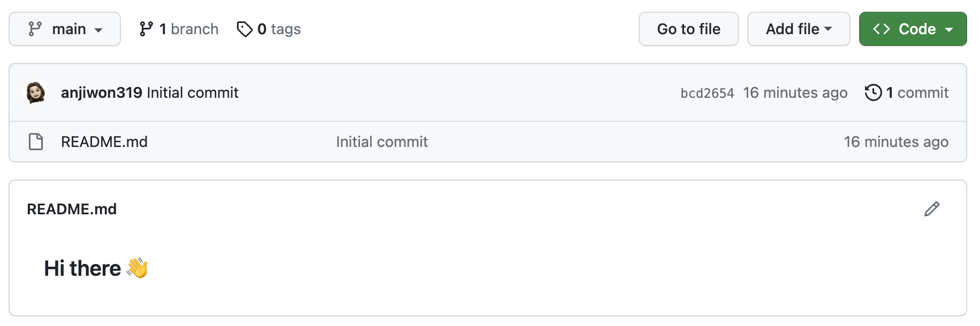Edit README with the pencil icon
The height and width of the screenshot is (326, 980).
pyautogui.click(x=931, y=209)
